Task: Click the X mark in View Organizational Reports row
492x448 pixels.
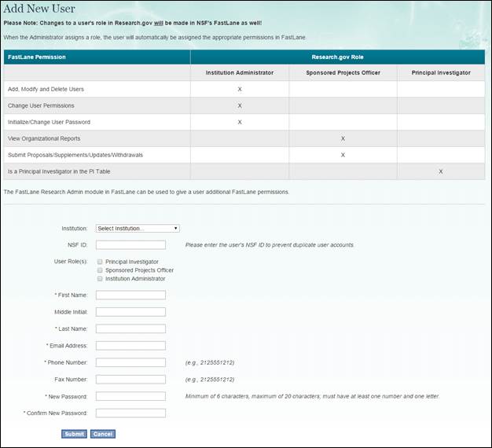Action: [343, 138]
